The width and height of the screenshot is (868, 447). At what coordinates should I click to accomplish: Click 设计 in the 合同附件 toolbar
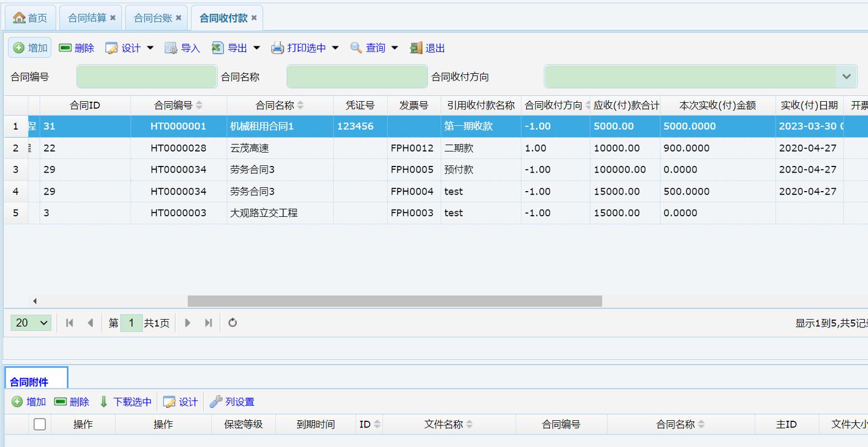180,402
